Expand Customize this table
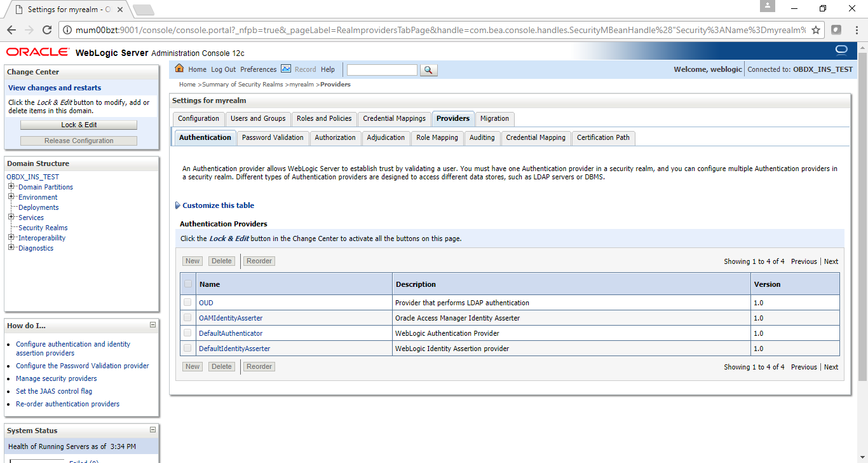Viewport: 868px width, 463px height. coord(215,205)
